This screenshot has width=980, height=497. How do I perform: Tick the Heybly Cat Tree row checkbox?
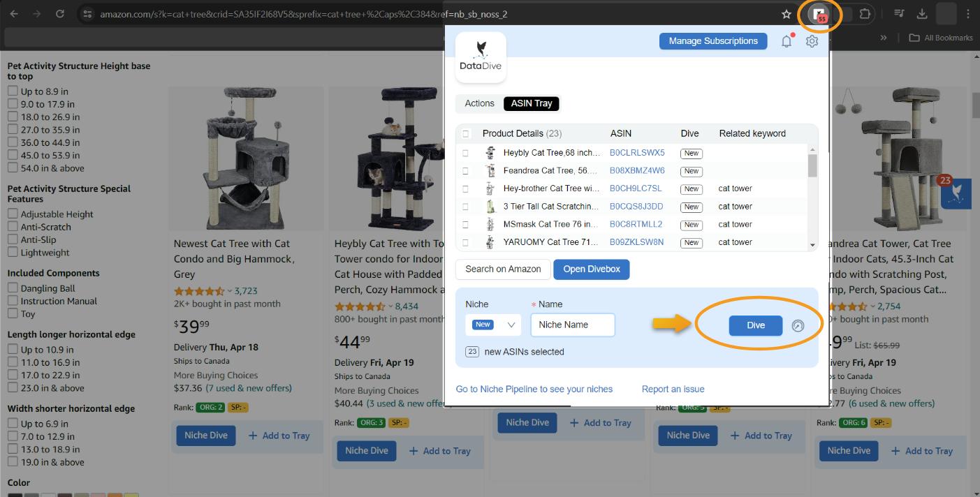(x=465, y=153)
